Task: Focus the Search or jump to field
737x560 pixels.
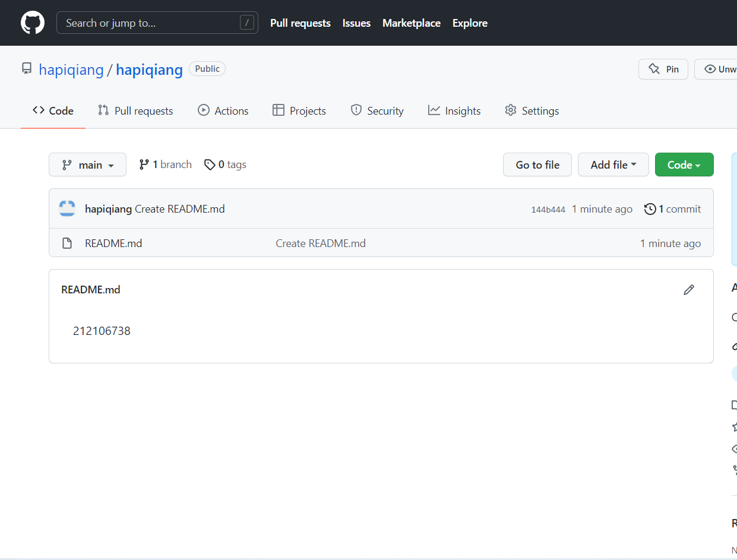Action: coord(157,23)
